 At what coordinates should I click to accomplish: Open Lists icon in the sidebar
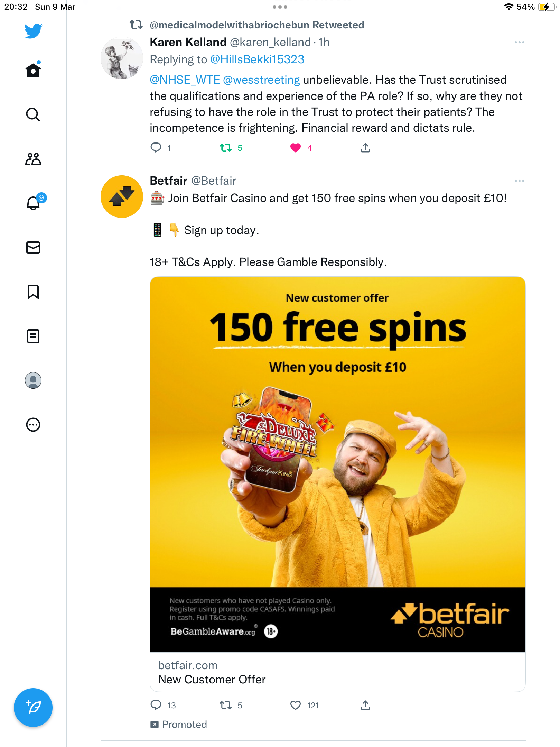(x=33, y=336)
